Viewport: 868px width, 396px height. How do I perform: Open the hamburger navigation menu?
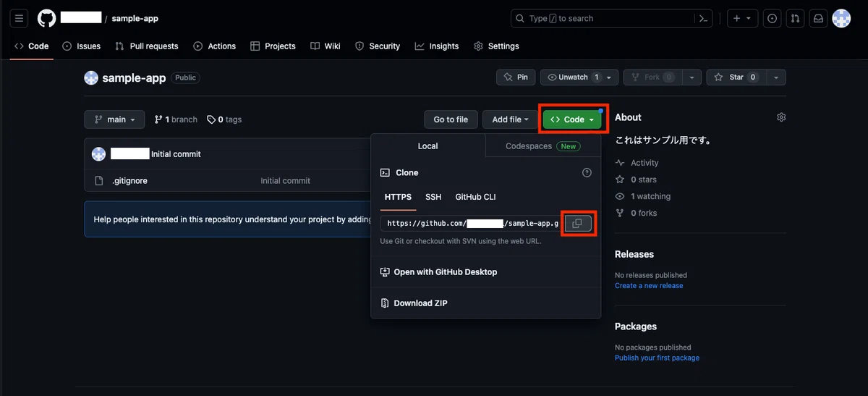pyautogui.click(x=20, y=18)
